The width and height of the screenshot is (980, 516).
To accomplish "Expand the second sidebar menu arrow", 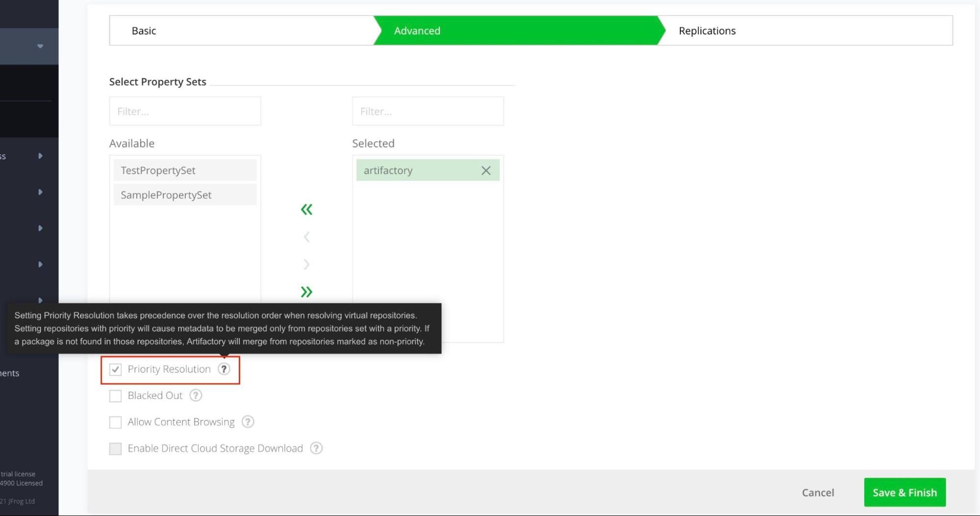I will (x=40, y=192).
